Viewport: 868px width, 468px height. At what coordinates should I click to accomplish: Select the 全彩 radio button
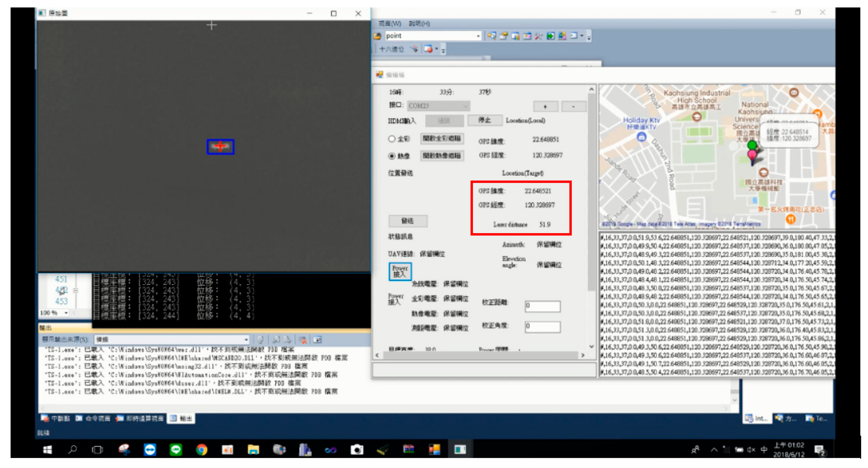(391, 139)
